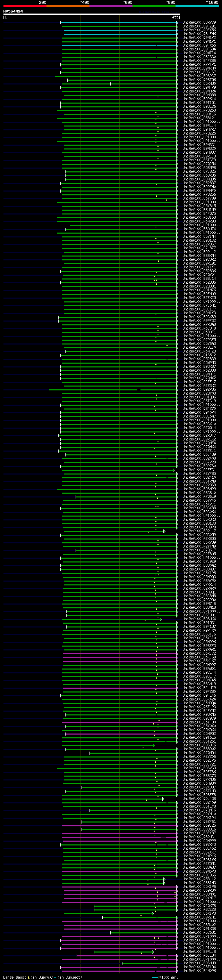Select the label UniRef100_Q8L452
The height and width of the screenshot is (980, 222).
point(199,848)
